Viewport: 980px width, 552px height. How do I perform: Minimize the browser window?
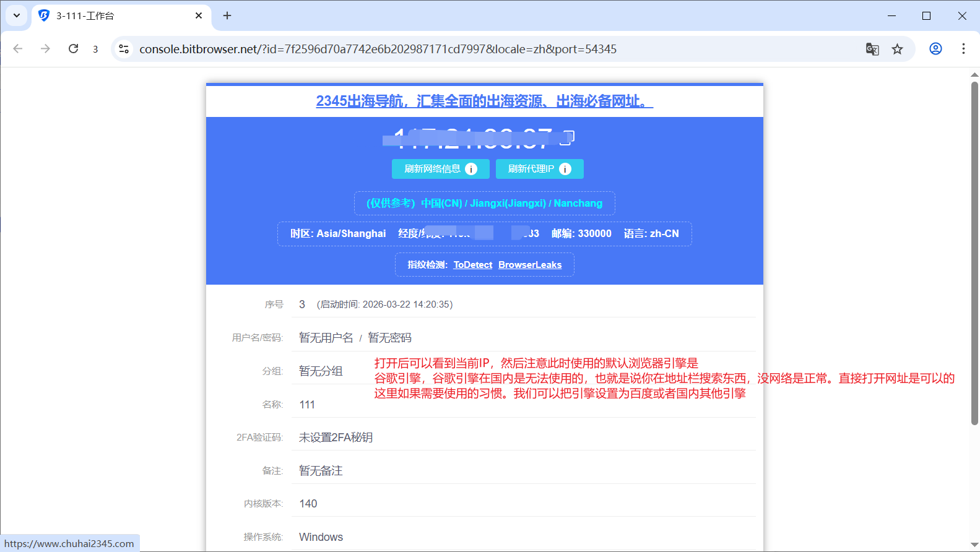pyautogui.click(x=891, y=15)
